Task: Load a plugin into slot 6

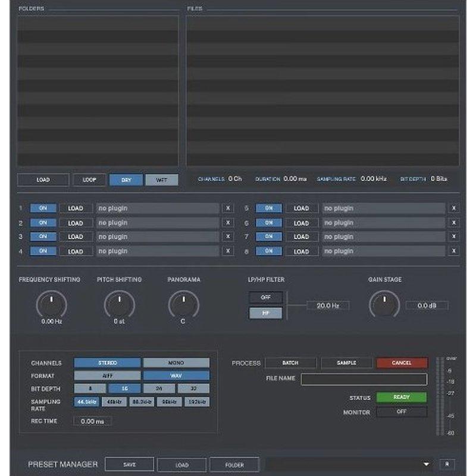Action: point(302,223)
